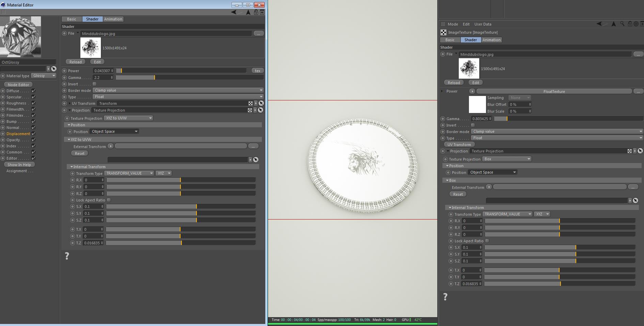The height and width of the screenshot is (326, 644).
Task: Click the Power slider in Material Editor
Action: 181,71
